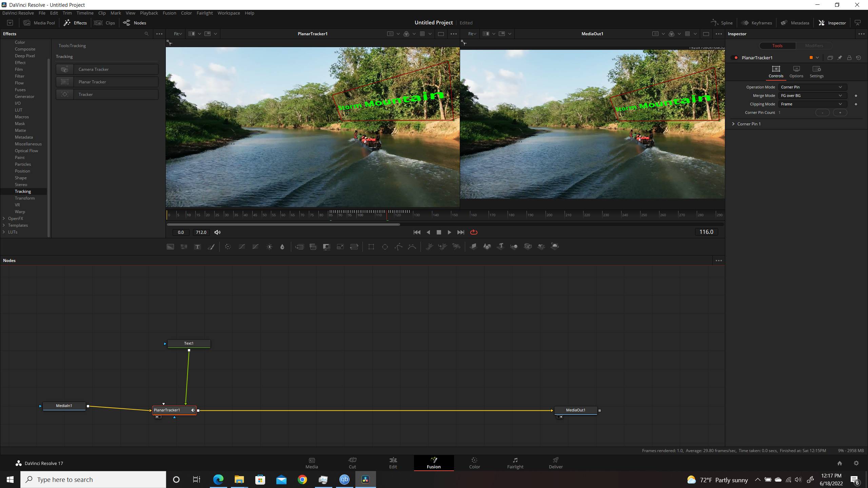Toggle Spline editor panel
Viewport: 868px width, 488px height.
(x=722, y=23)
